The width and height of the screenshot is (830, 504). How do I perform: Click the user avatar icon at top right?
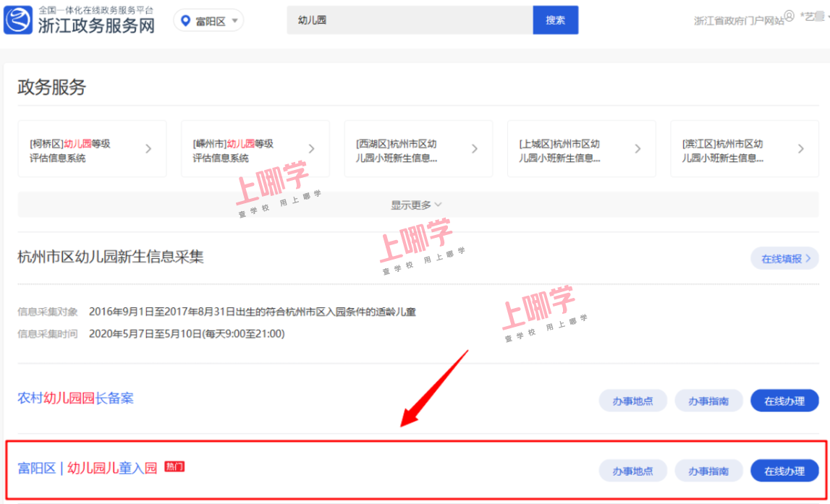789,16
